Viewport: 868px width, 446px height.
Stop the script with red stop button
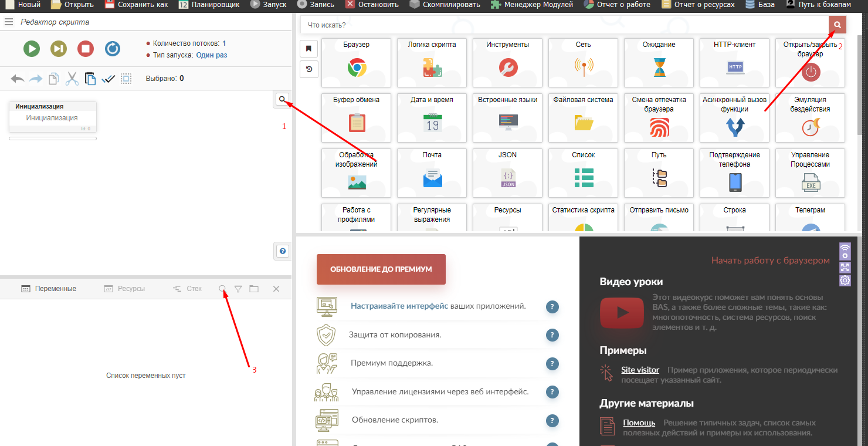pyautogui.click(x=86, y=49)
